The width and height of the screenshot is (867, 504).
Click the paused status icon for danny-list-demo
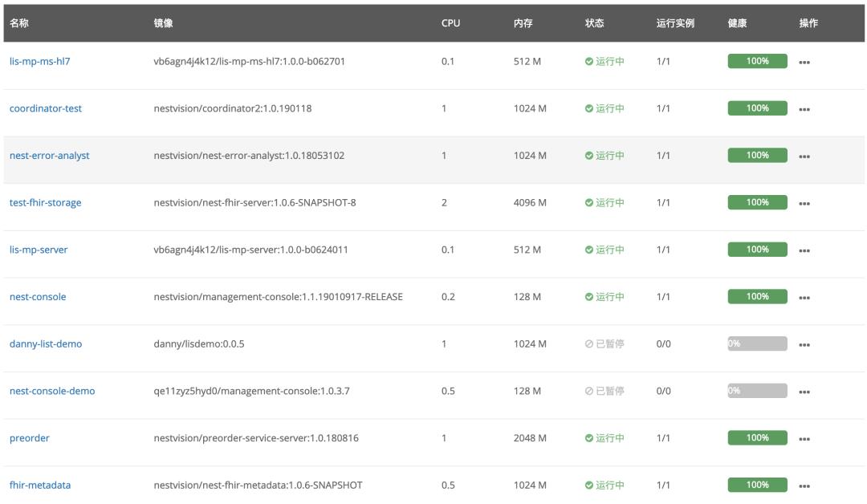point(589,344)
